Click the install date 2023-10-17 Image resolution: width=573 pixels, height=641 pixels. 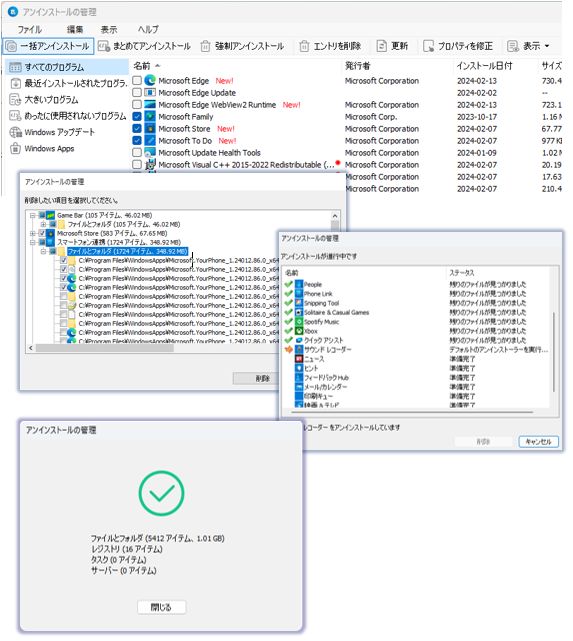pos(477,117)
